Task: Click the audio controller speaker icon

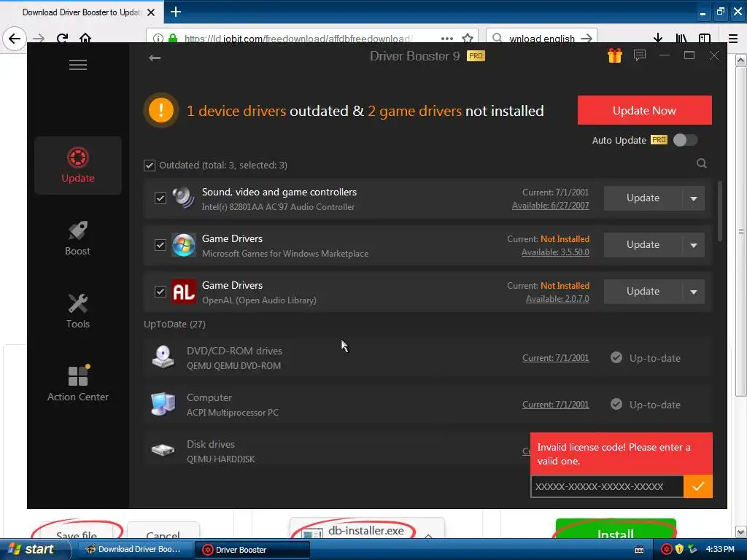Action: click(183, 198)
